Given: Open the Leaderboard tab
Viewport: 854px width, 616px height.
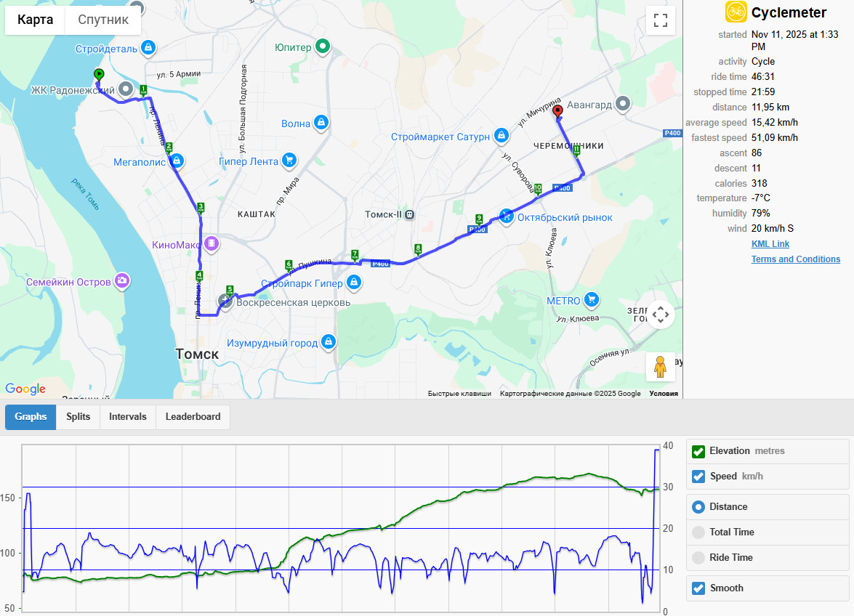Looking at the screenshot, I should pyautogui.click(x=193, y=417).
